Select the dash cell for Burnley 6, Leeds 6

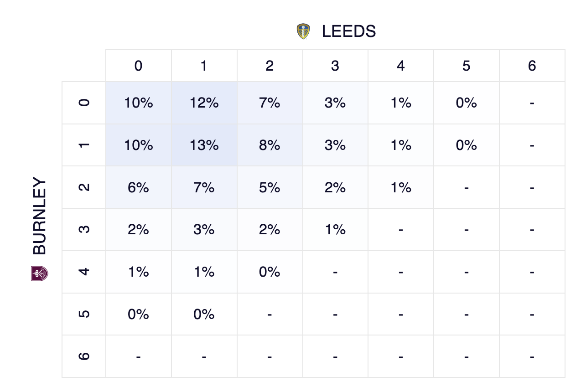pyautogui.click(x=532, y=356)
